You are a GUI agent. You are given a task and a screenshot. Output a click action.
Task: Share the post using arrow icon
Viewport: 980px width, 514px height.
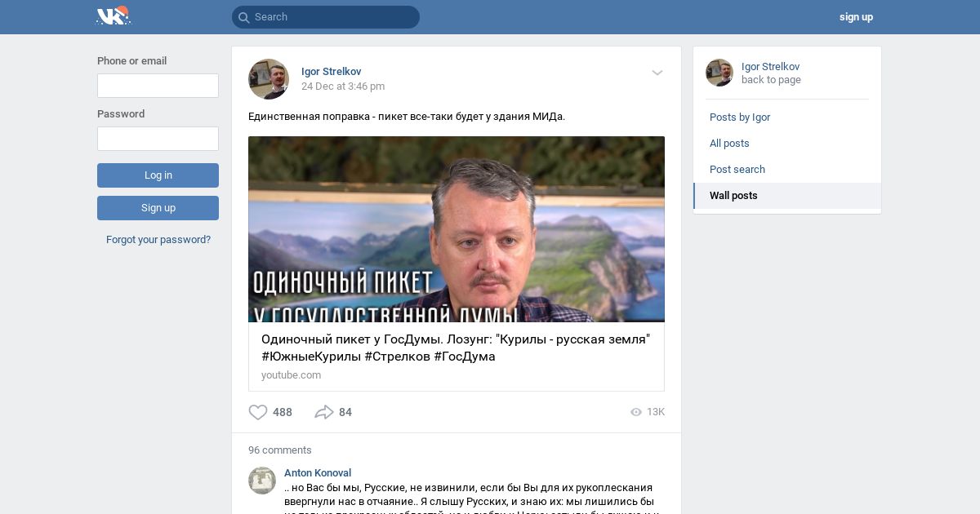click(x=324, y=412)
